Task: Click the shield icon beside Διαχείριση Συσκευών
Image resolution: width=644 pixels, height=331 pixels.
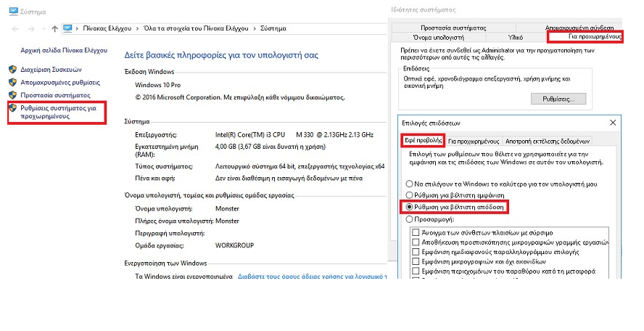Action: pyautogui.click(x=12, y=69)
